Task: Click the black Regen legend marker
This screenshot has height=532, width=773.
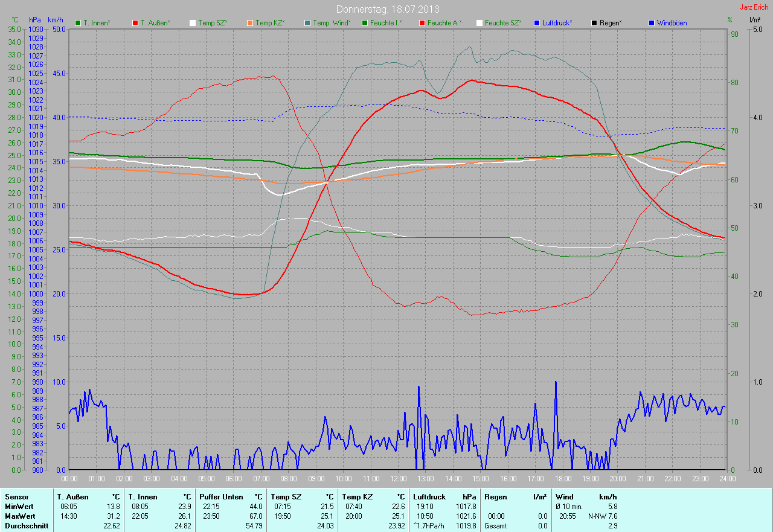Action: (594, 23)
